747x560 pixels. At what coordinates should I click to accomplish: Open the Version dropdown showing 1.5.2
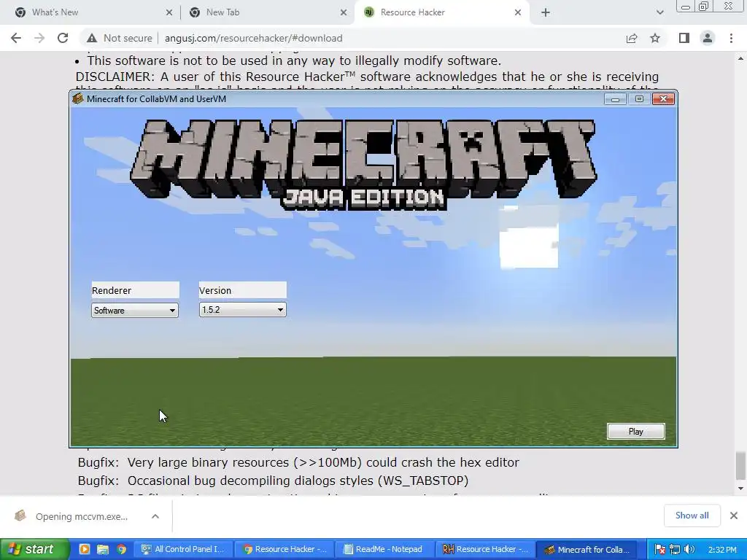pos(242,309)
